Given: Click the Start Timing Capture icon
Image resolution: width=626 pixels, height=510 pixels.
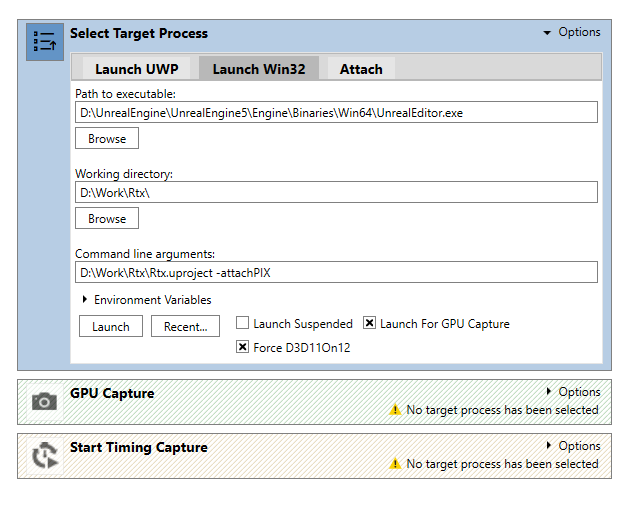Looking at the screenshot, I should coord(44,455).
